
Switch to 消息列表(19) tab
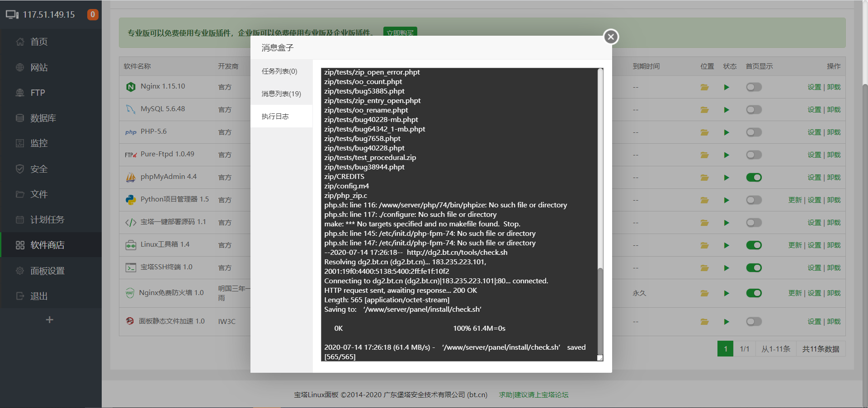[x=281, y=94]
